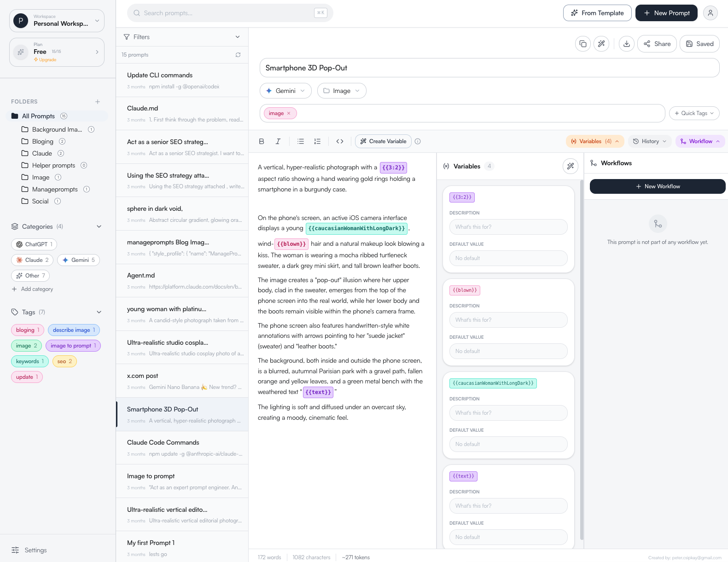Open the workspace switcher dropdown
This screenshot has width=728, height=562.
pyautogui.click(x=57, y=21)
